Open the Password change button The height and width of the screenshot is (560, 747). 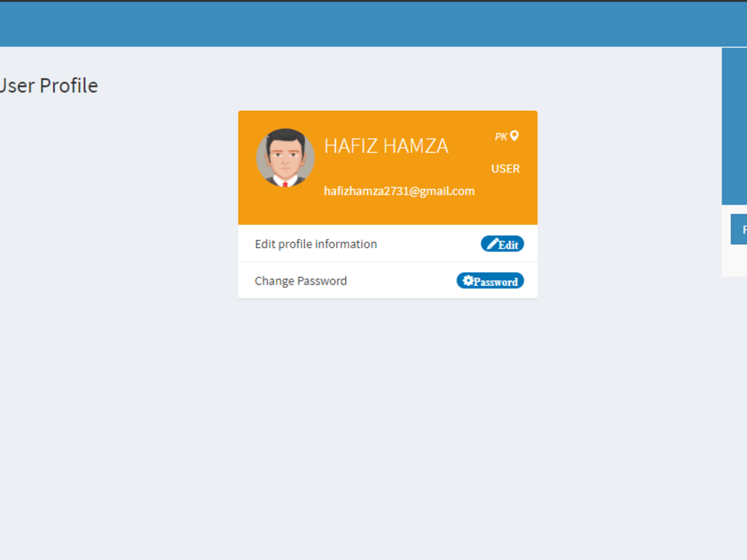click(x=490, y=281)
